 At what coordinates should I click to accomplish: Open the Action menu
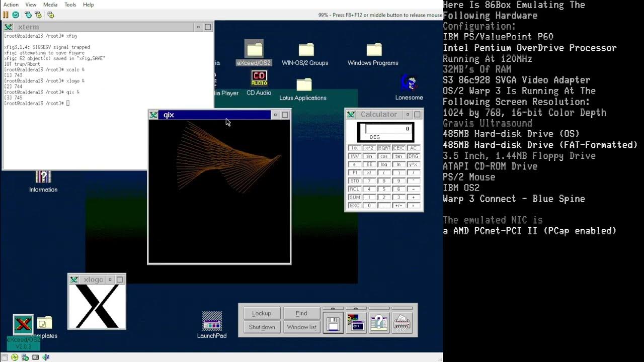click(x=11, y=5)
